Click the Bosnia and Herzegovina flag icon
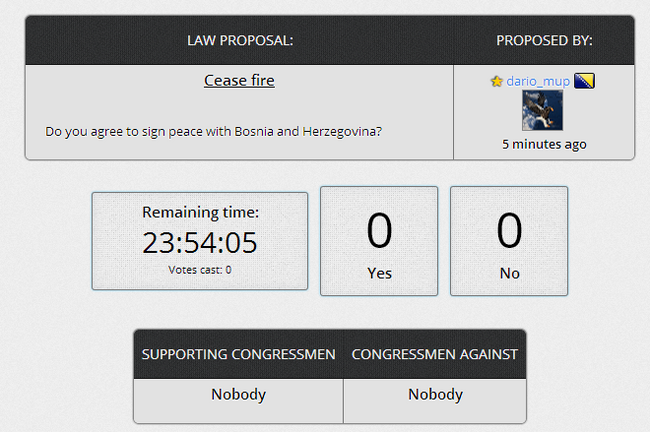650x432 pixels. coord(585,80)
